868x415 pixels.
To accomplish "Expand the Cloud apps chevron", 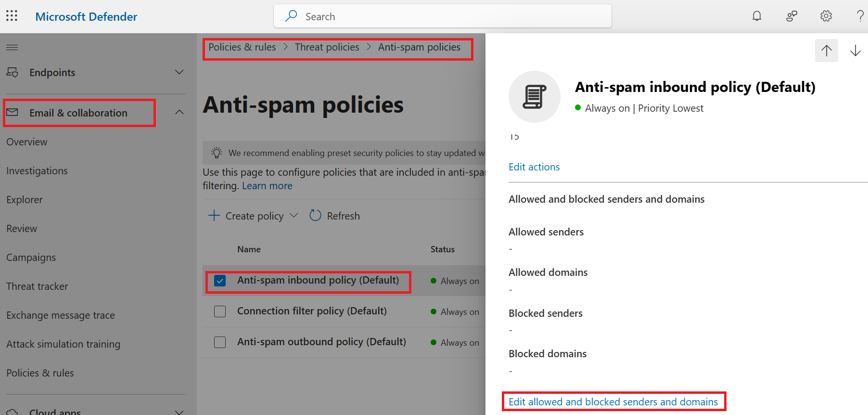I will point(179,412).
